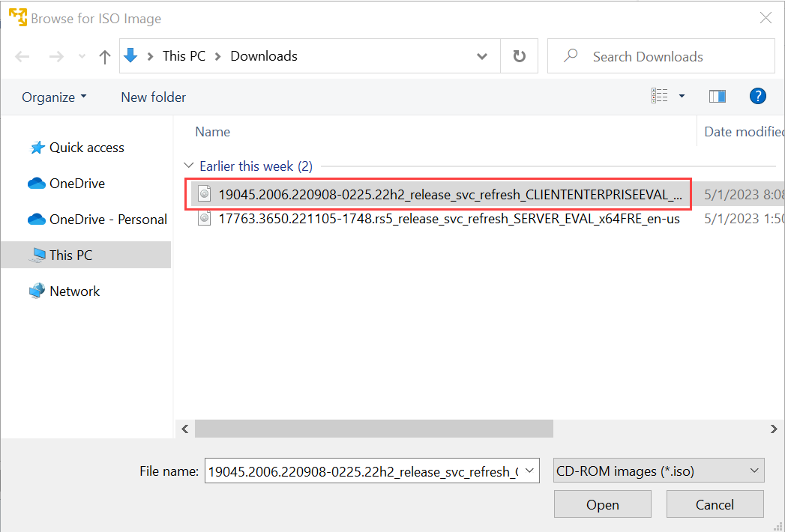Create a New folder

click(x=153, y=97)
